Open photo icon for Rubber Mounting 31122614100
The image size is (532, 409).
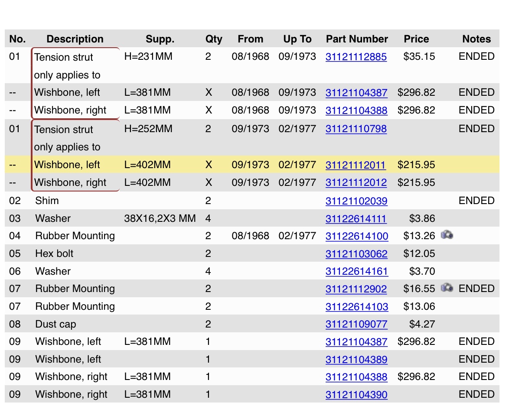coord(447,235)
